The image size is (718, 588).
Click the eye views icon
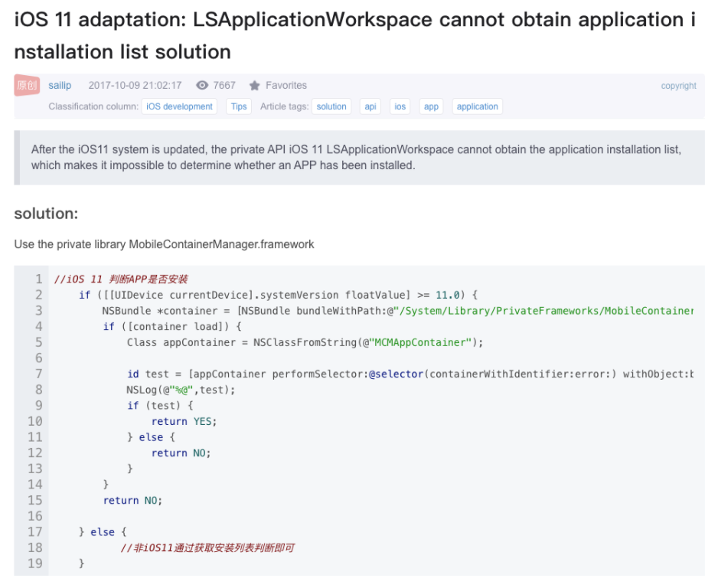pos(202,85)
